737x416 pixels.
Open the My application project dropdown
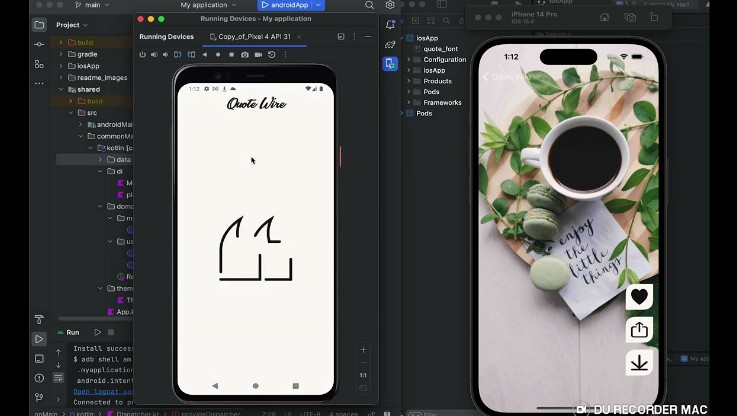point(208,5)
